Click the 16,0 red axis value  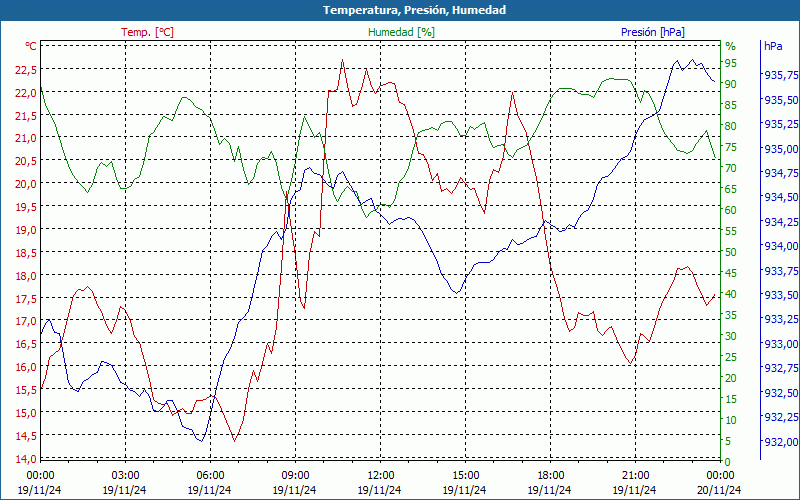(x=26, y=367)
